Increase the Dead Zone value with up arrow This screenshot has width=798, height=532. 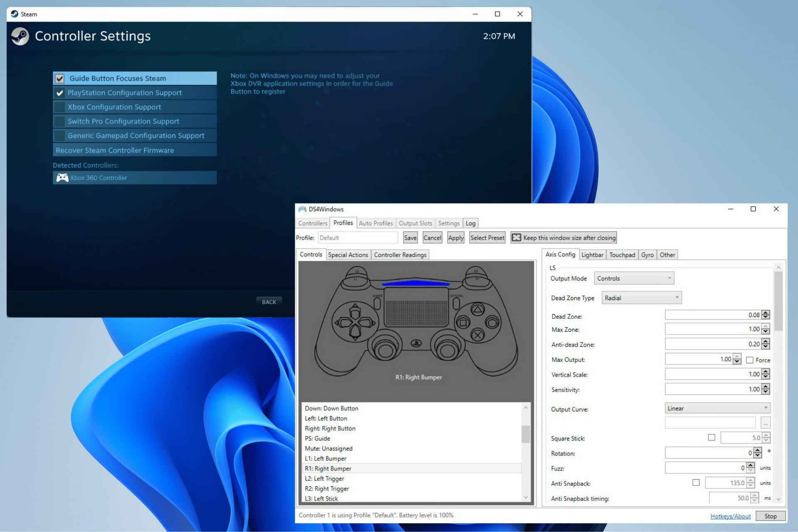(766, 313)
